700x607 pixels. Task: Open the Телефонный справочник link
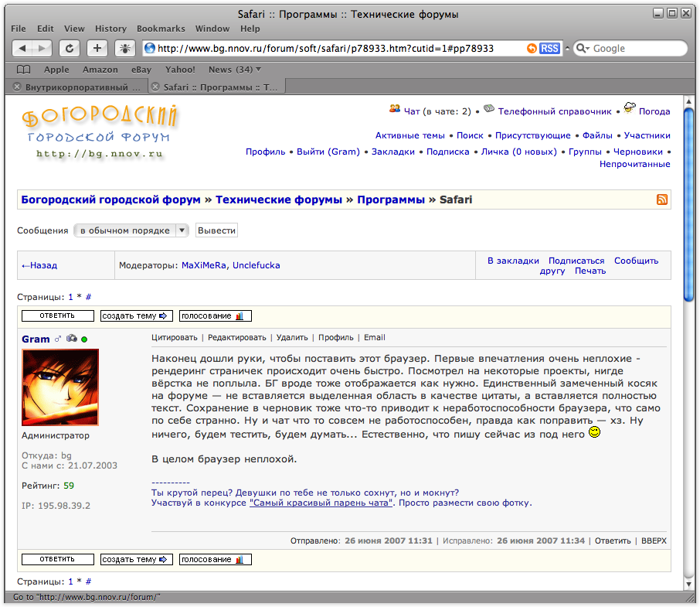coord(554,111)
